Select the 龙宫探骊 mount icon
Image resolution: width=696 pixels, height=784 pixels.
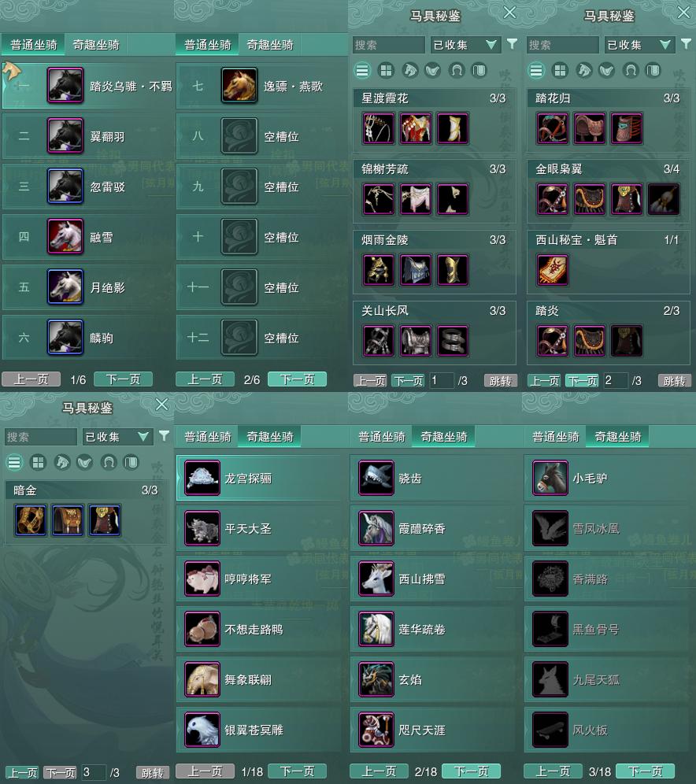pos(202,478)
